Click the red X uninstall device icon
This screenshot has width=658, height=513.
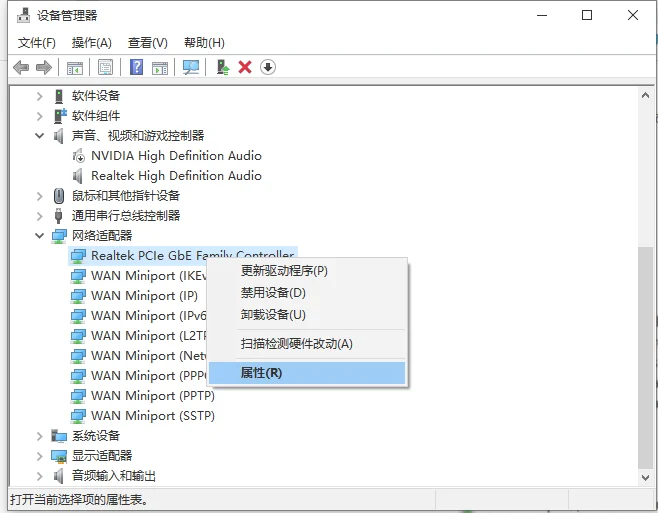pos(245,67)
